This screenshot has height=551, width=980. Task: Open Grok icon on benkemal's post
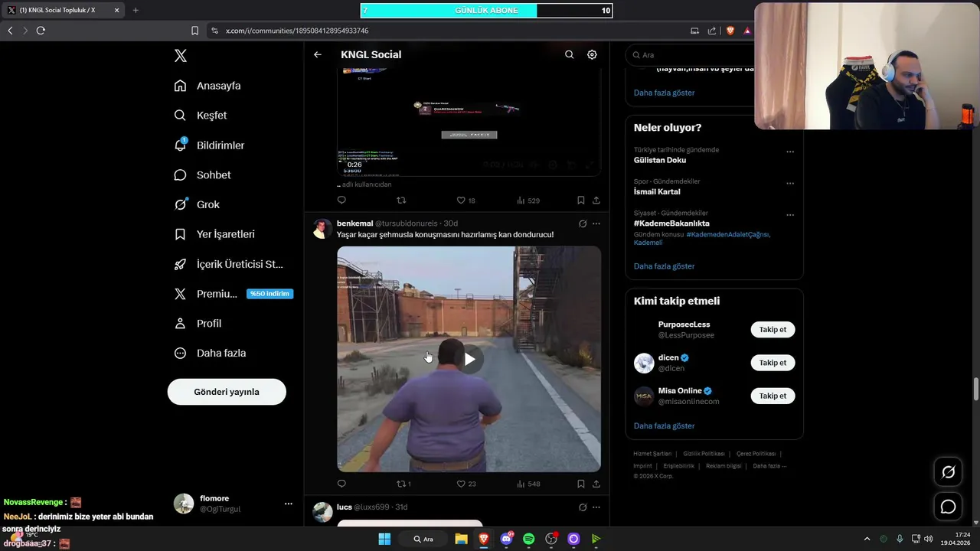tap(583, 223)
